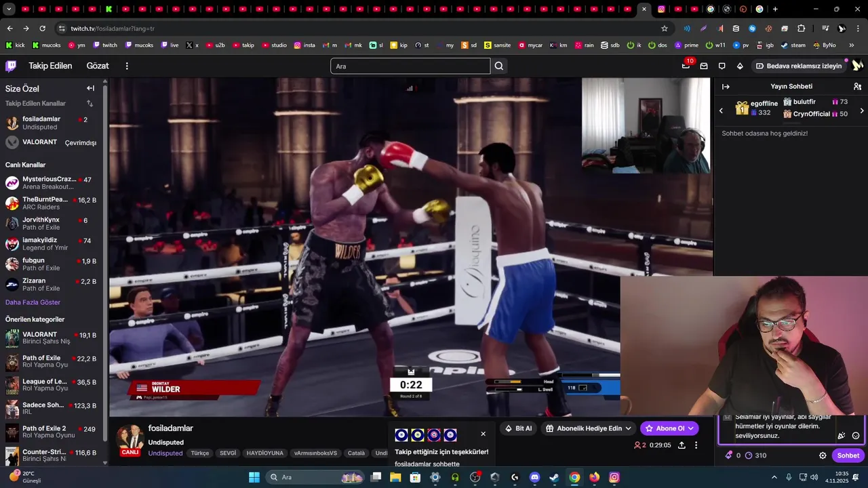Open the Chrome extensions puzzle icon

(801, 28)
